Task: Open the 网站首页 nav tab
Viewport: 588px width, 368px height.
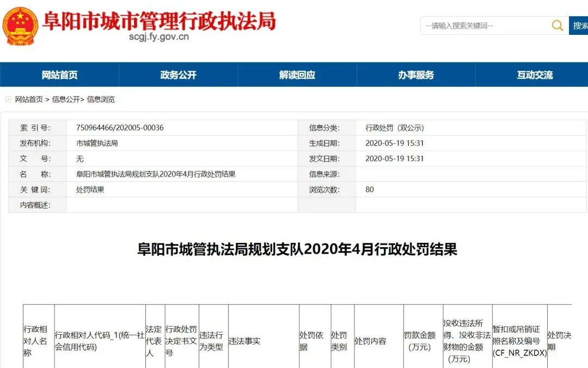Action: coord(60,75)
